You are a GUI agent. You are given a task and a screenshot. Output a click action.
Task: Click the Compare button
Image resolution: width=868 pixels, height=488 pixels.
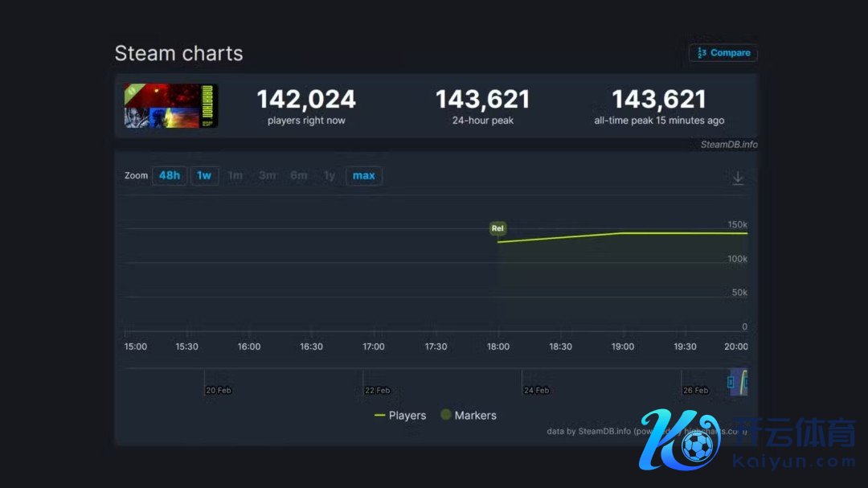click(x=723, y=53)
